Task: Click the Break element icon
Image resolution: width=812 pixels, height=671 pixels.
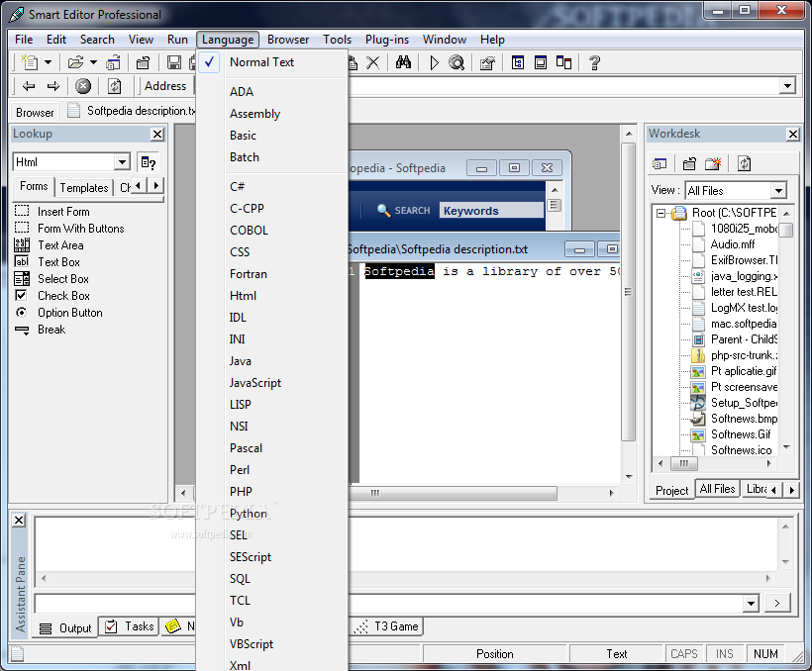Action: (x=22, y=330)
